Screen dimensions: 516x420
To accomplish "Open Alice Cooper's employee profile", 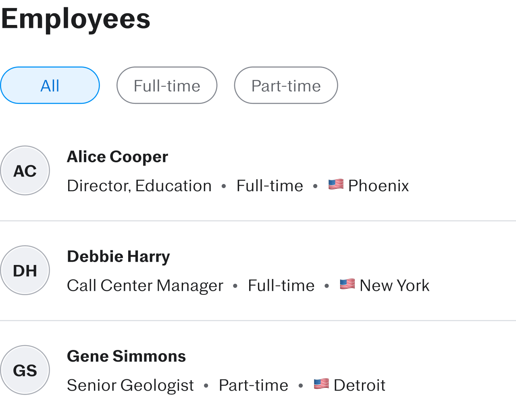I will click(x=117, y=157).
